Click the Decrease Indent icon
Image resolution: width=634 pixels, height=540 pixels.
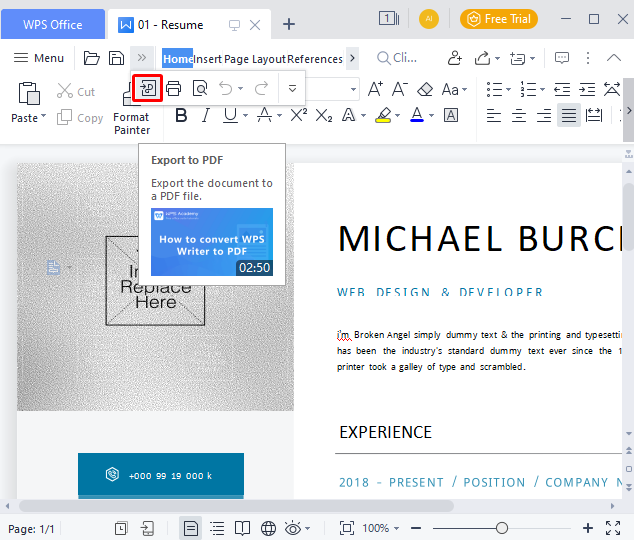(562, 89)
